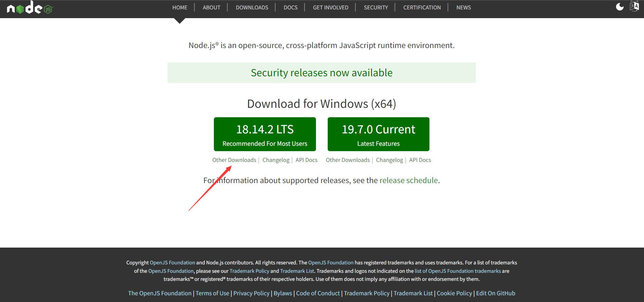644x302 pixels.
Task: Click the Node.js logo
Action: click(x=30, y=8)
